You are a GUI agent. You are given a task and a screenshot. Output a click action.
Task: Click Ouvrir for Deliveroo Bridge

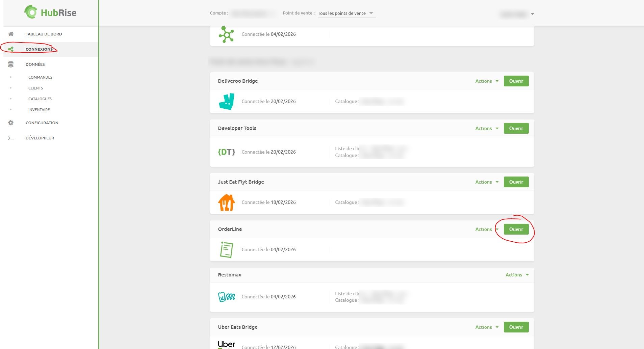click(x=516, y=81)
